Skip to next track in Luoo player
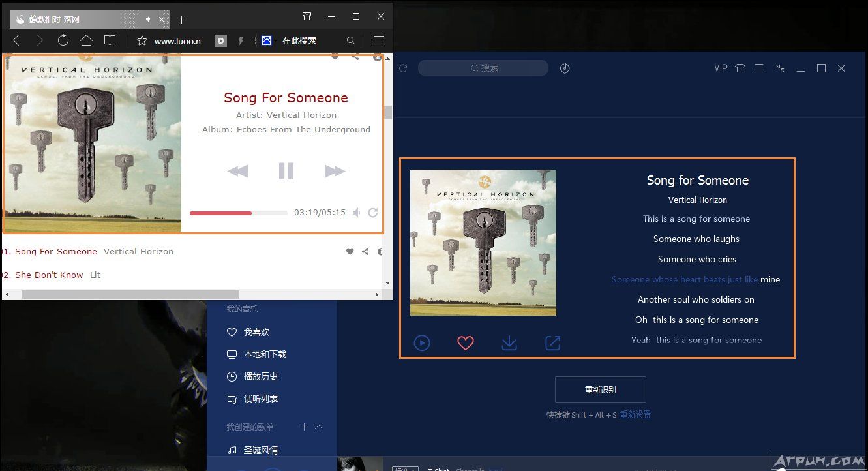 (x=335, y=171)
